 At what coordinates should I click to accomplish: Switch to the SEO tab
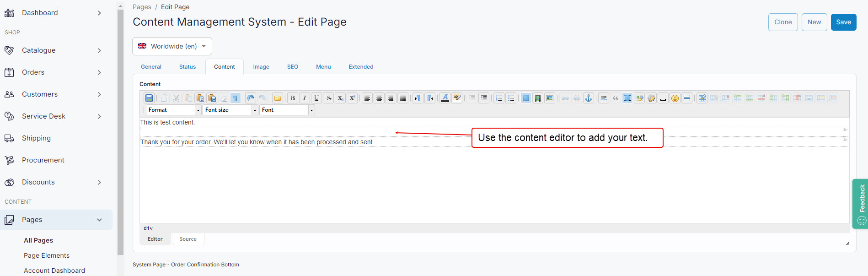click(292, 67)
